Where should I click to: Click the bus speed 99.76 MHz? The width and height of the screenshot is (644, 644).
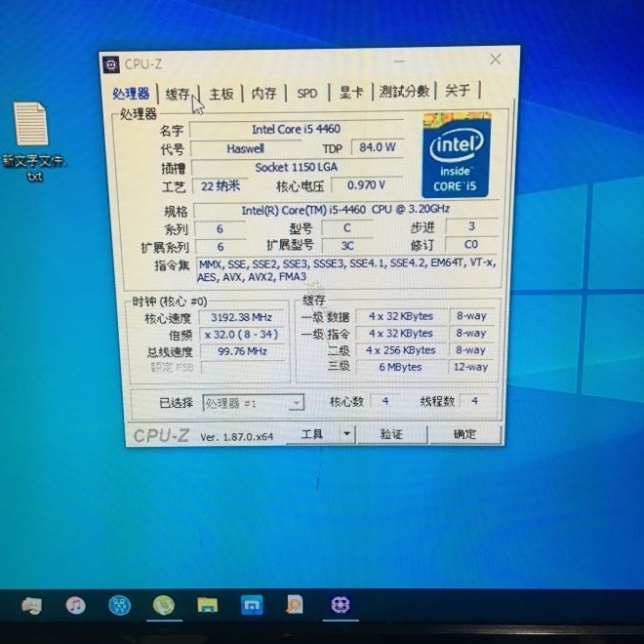pos(242,351)
